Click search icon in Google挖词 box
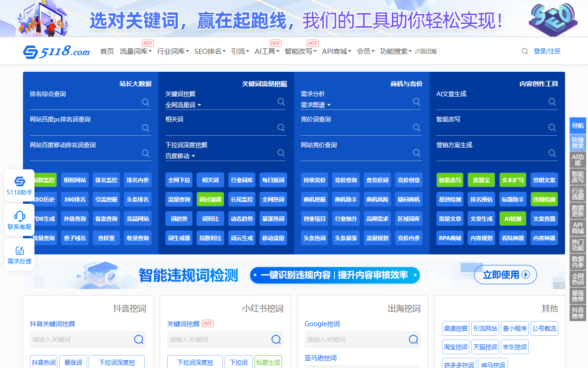The image size is (588, 368). coord(413,339)
